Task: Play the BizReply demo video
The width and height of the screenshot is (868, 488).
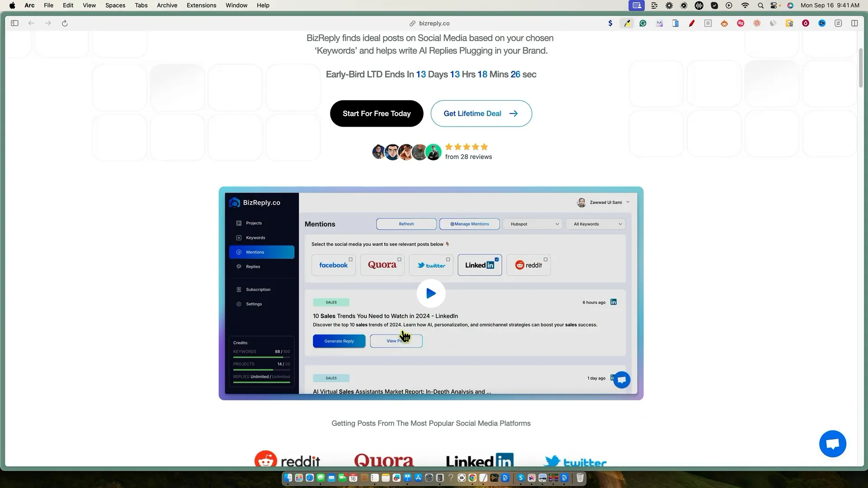Action: click(x=431, y=294)
